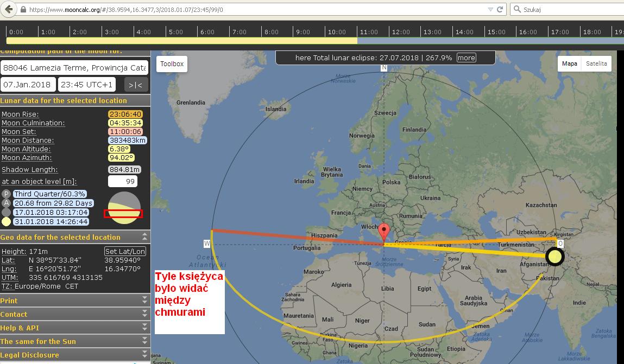Viewport: 624px width, 364px height.
Task: Switch map to Mapa view
Action: pos(570,63)
